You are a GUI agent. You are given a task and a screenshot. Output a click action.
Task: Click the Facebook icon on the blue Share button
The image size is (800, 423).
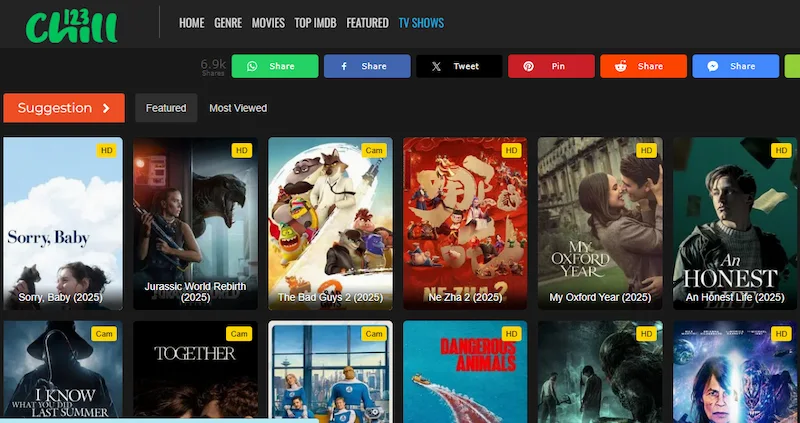[x=344, y=66]
